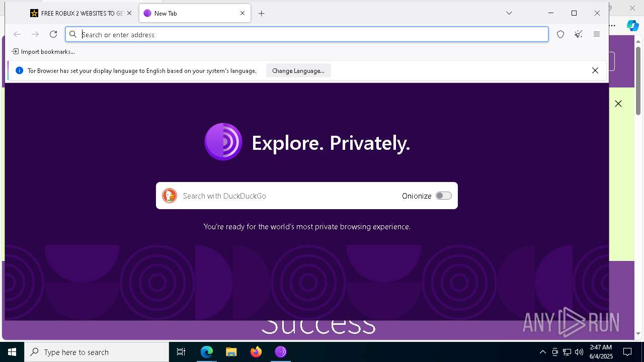Click the volume speaker tray icon
644x362 pixels.
pyautogui.click(x=579, y=352)
